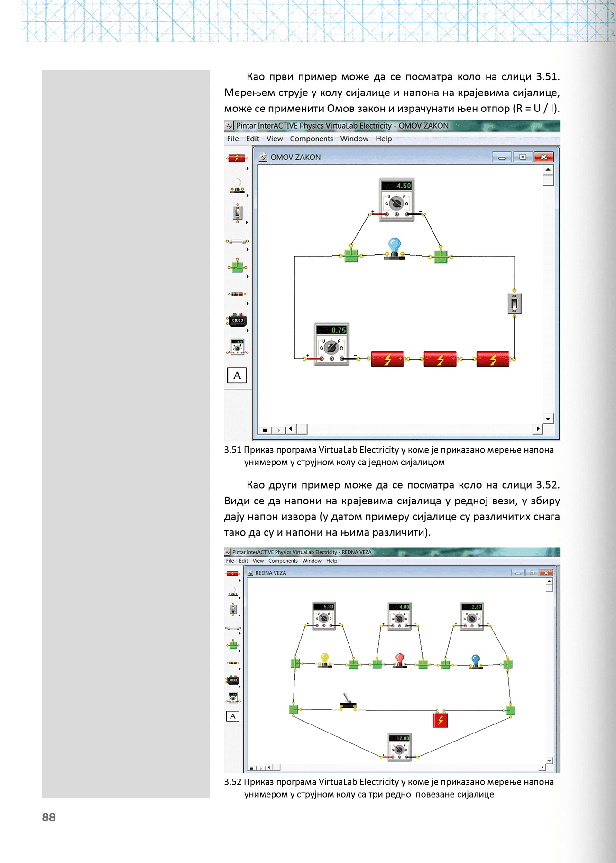The height and width of the screenshot is (863, 616).
Task: Expand bulb options arrow in OMOV ZAKON toolbar
Action: point(248,195)
